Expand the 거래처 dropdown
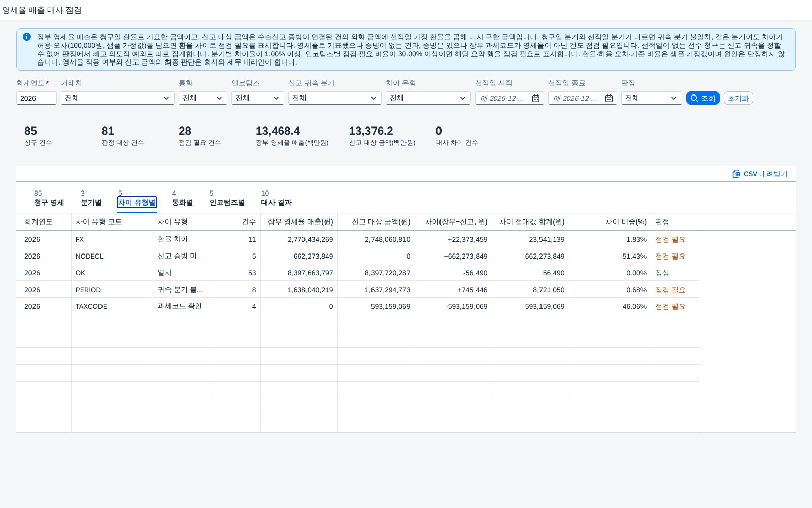The height and width of the screenshot is (508, 812). [x=118, y=98]
